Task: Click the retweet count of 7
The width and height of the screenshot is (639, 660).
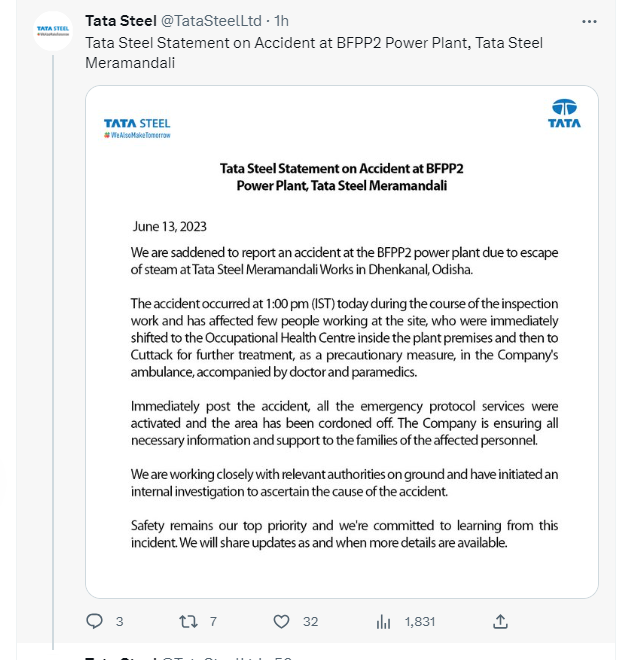Action: coord(213,621)
